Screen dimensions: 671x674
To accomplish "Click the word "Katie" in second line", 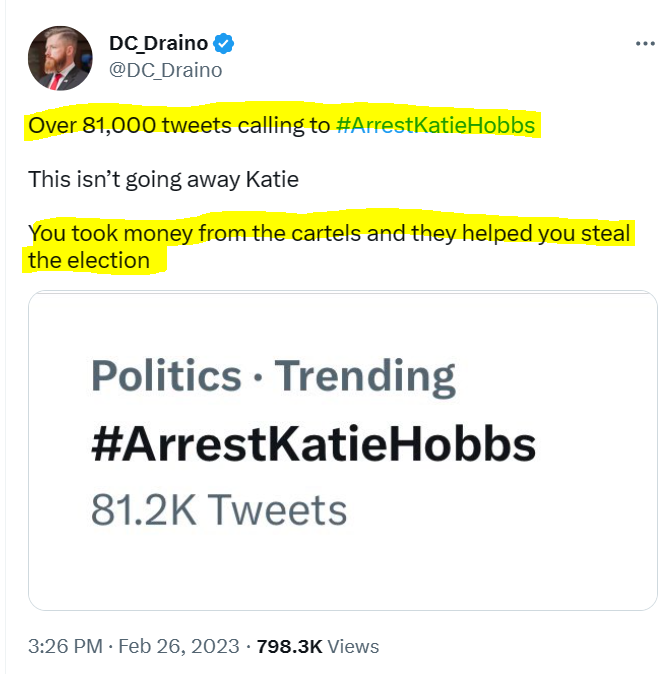I will [x=275, y=180].
